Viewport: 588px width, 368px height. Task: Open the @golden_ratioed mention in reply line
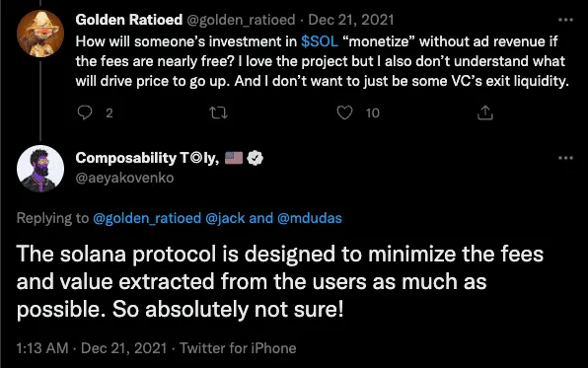tap(147, 218)
